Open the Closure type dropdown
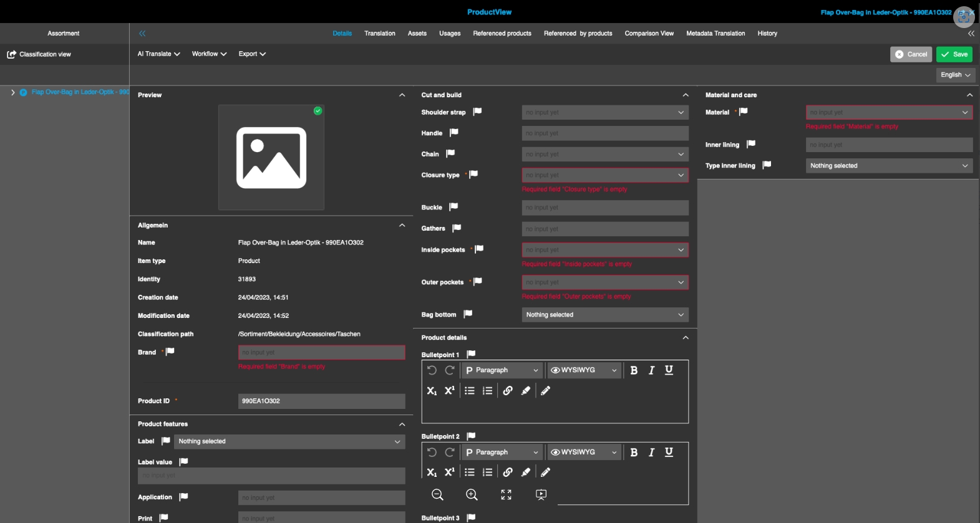Screen dimensions: 980x523 (x=604, y=175)
